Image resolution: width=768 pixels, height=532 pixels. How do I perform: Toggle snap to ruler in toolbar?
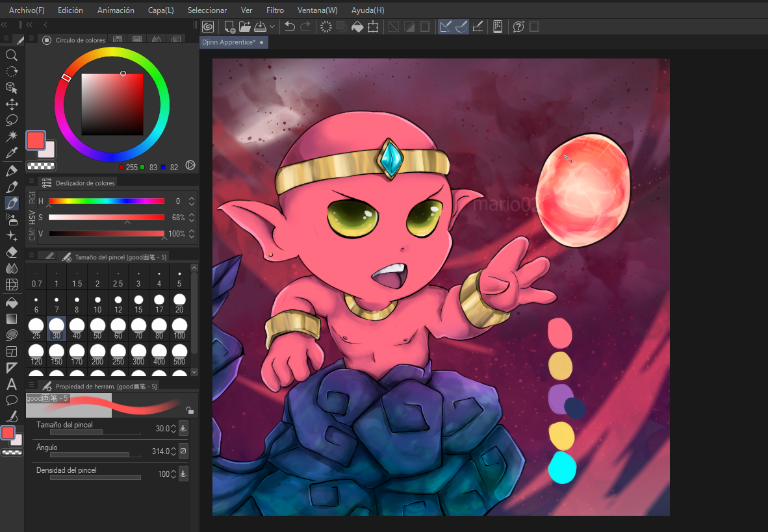pyautogui.click(x=445, y=27)
